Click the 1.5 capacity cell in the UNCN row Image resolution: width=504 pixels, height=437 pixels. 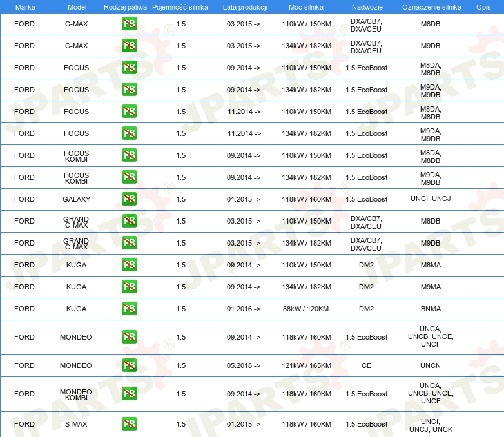[x=180, y=365]
